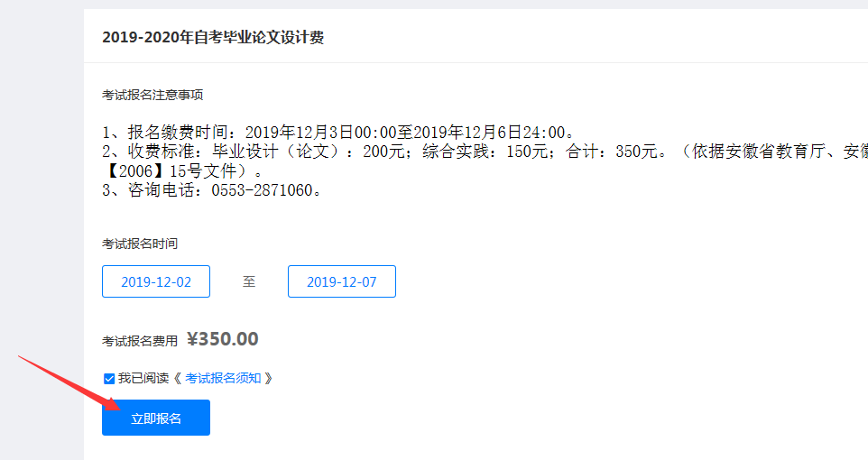The image size is (868, 460).
Task: Select the 2019-12-02 start date field
Action: coord(156,281)
